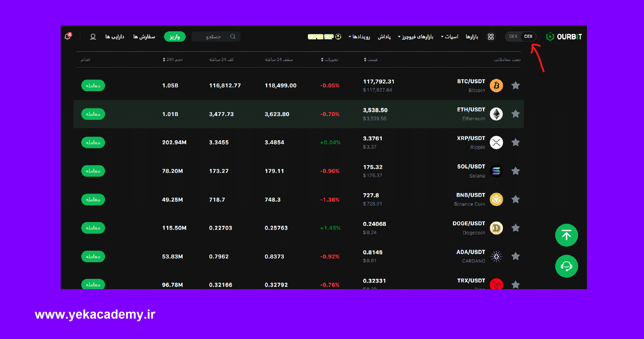644x339 pixels.
Task: Click the Dogecoin coin icon
Action: click(x=496, y=228)
